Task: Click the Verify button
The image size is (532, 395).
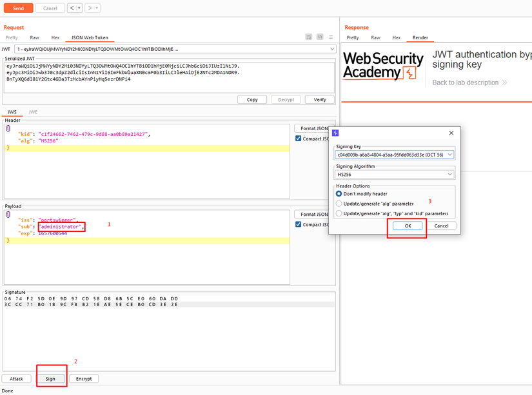Action: pyautogui.click(x=320, y=100)
